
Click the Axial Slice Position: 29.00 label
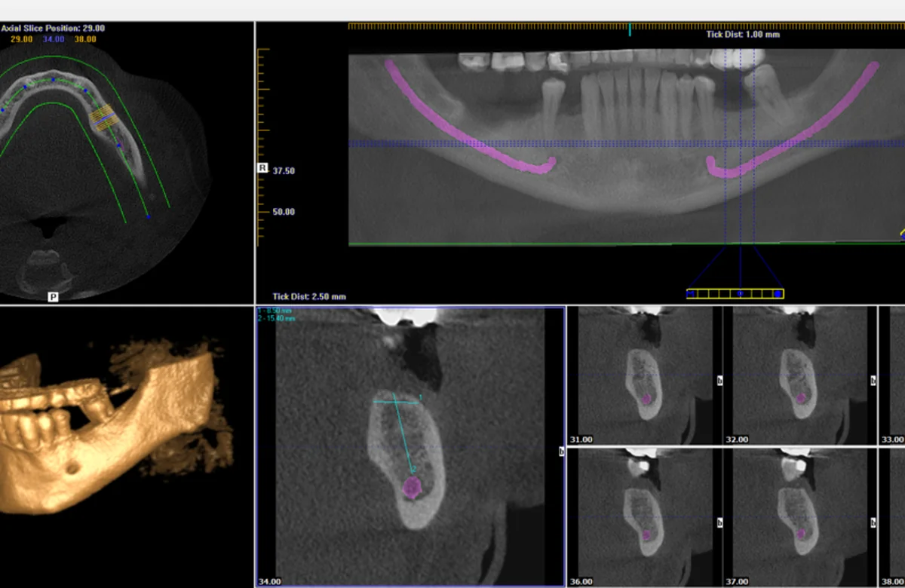click(x=54, y=28)
